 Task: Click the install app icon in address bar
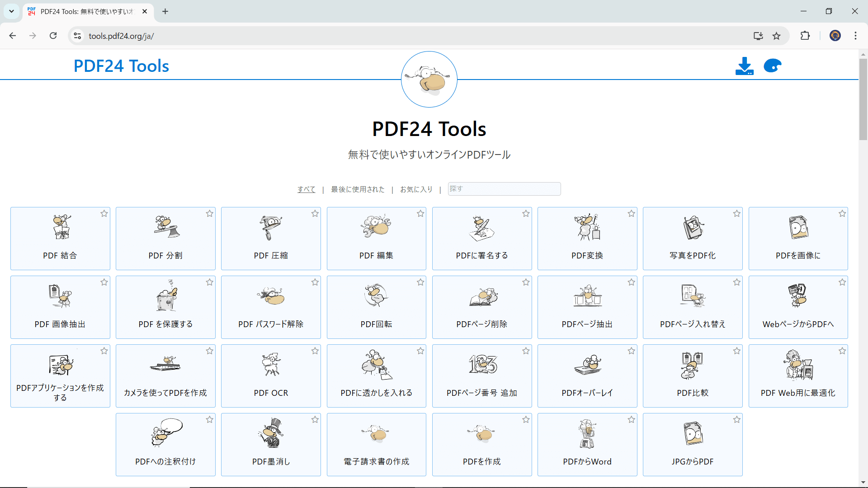[x=758, y=36]
